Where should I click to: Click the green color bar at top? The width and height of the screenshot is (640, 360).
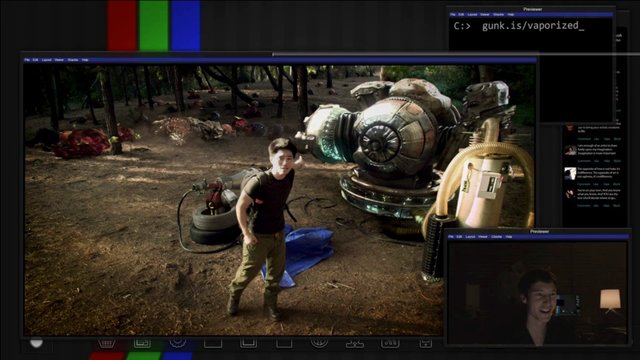[153, 25]
